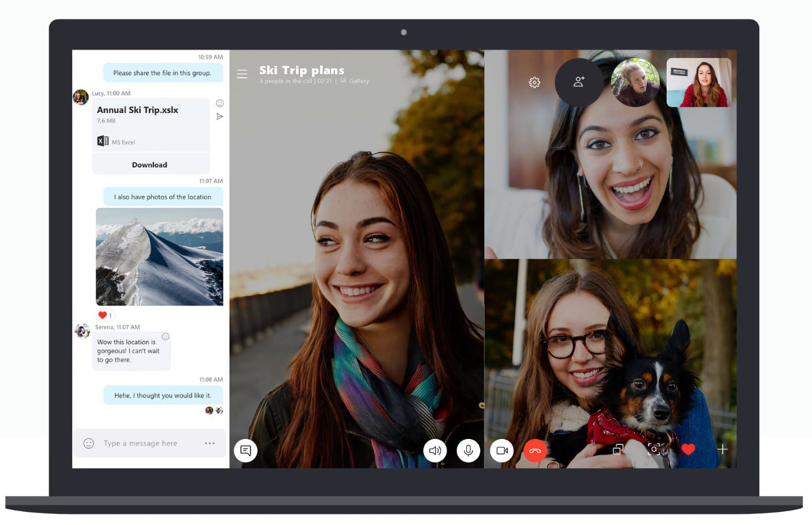This screenshot has height=525, width=812.
Task: Mute the microphone
Action: (x=468, y=450)
